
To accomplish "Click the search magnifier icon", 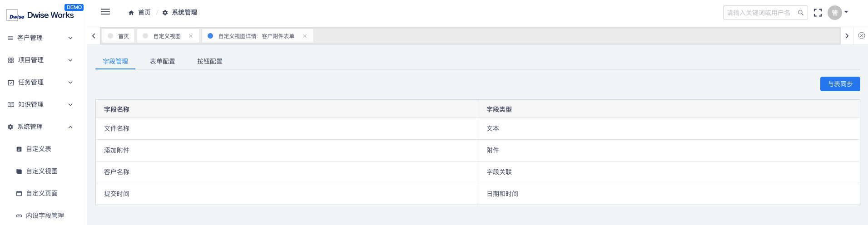I will point(801,13).
